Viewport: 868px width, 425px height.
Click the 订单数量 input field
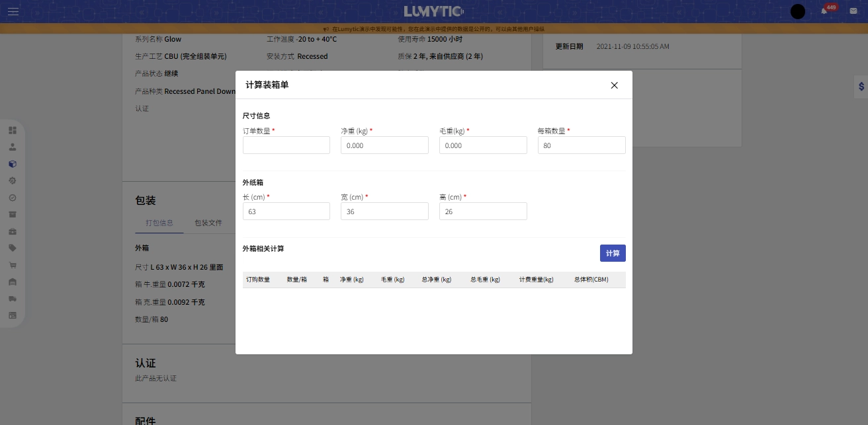(286, 145)
